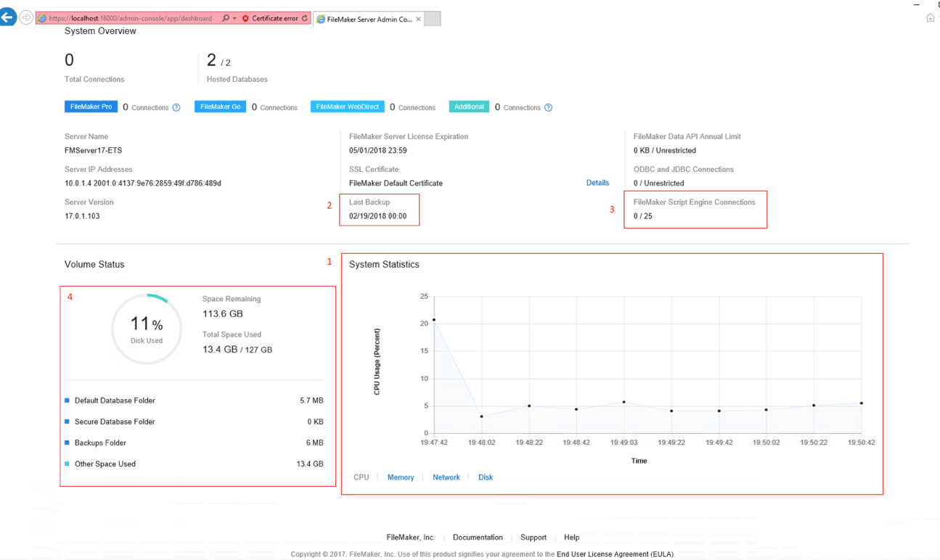Switch System Statistics to Disk view
Viewport: 940px width, 560px height.
click(486, 477)
